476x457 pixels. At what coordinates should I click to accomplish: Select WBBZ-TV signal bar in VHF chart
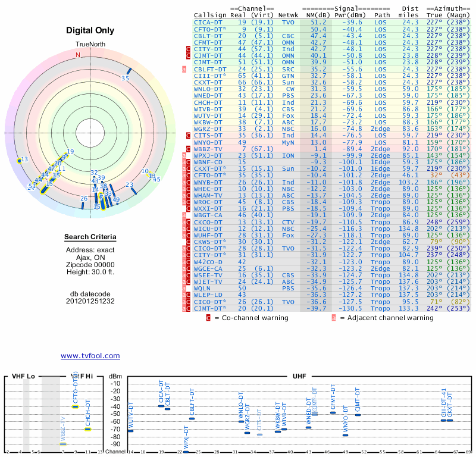[63, 444]
